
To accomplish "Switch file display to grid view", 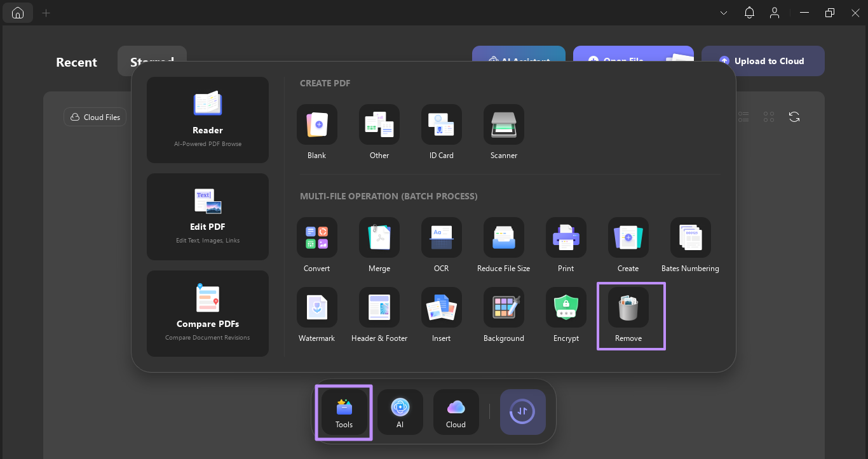I will point(769,117).
